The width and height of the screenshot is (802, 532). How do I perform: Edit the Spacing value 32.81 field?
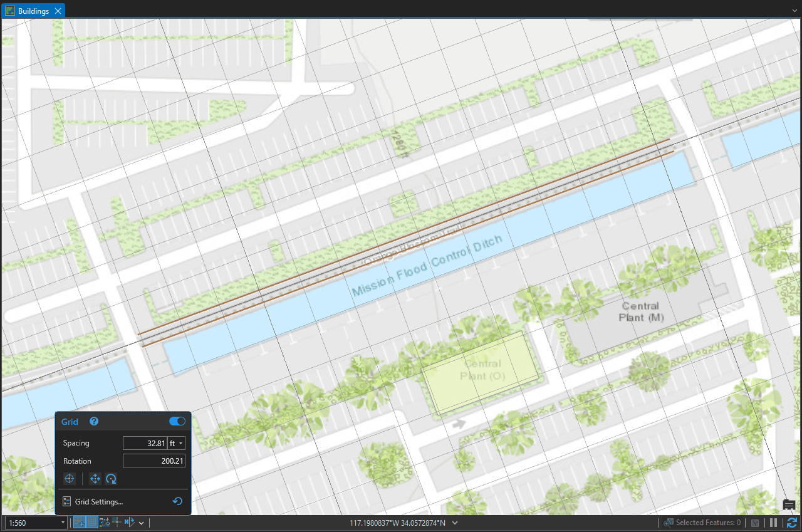[x=145, y=443]
